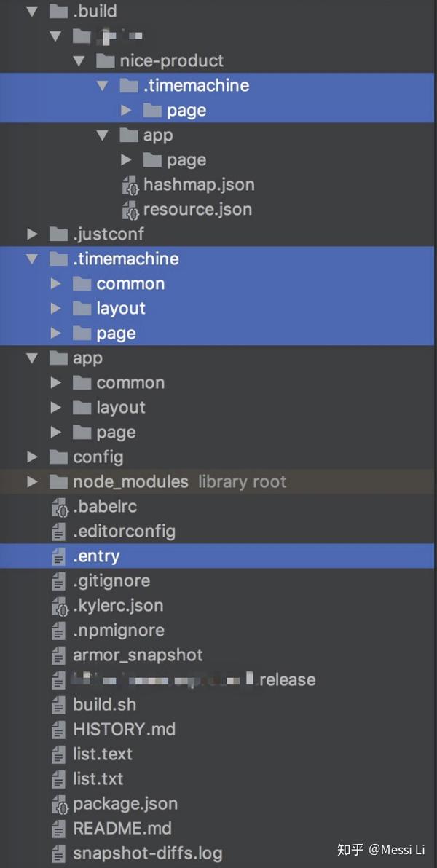
Task: Expand the common folder under .timemachine
Action: (55, 283)
